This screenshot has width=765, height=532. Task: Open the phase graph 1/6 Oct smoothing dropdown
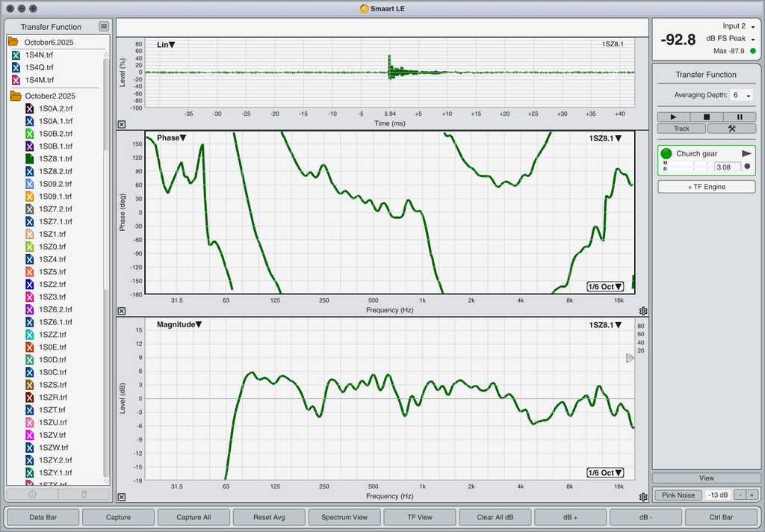click(605, 286)
